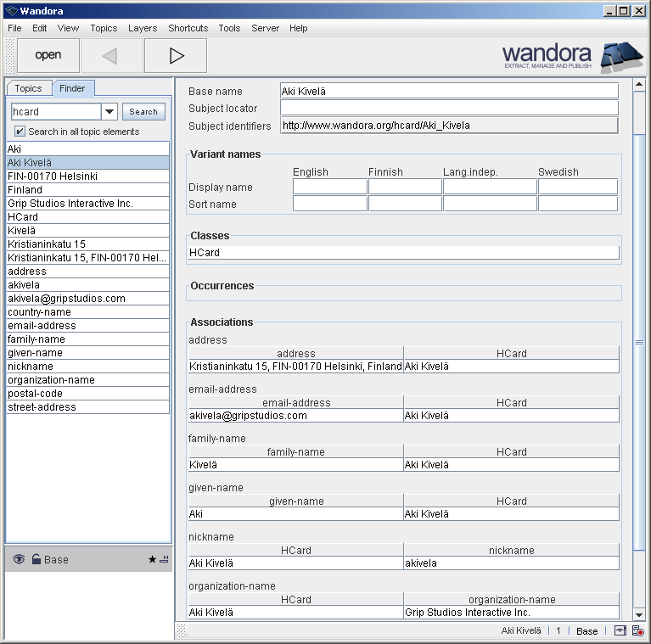Click the view panel icon in status bar

point(620,630)
